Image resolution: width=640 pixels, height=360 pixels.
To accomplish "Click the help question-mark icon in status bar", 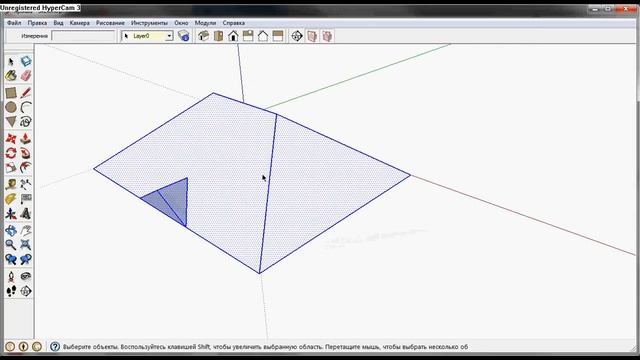I will click(55, 347).
